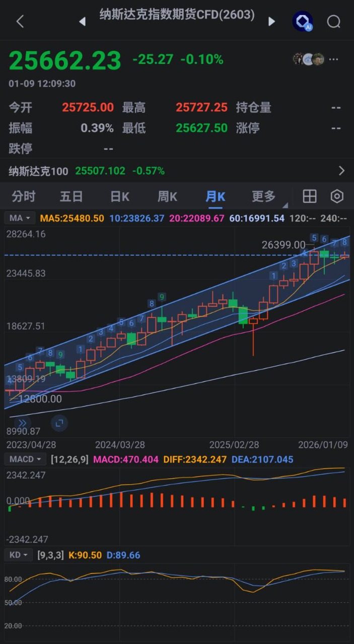Tap the 振幅 value 0.39%
354x644 pixels.
click(x=97, y=128)
